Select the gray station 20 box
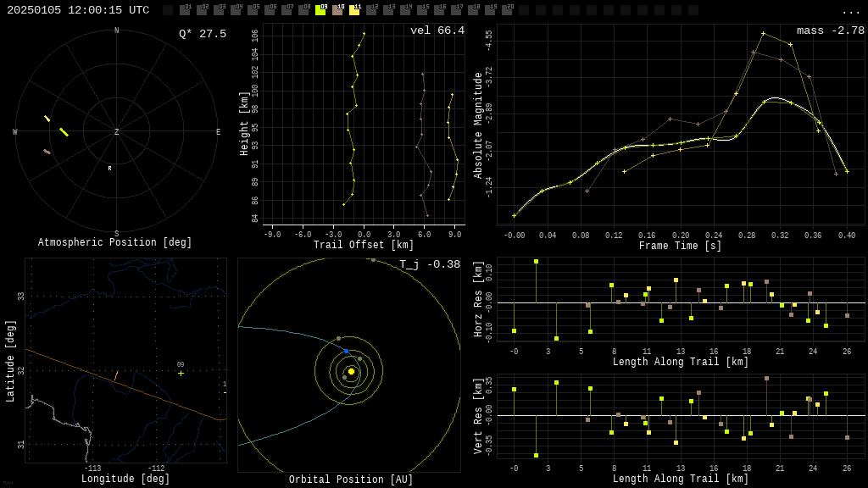868x488 pixels. point(507,10)
